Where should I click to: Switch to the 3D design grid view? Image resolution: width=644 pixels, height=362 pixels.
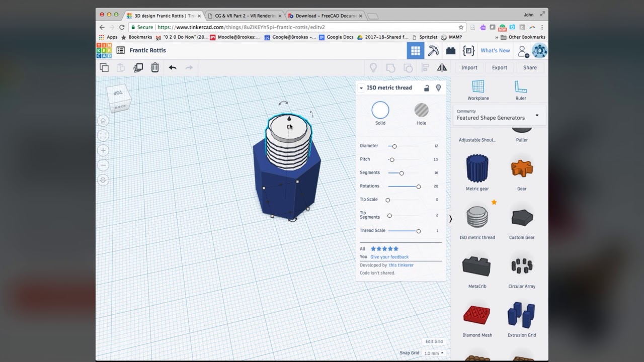coord(416,50)
